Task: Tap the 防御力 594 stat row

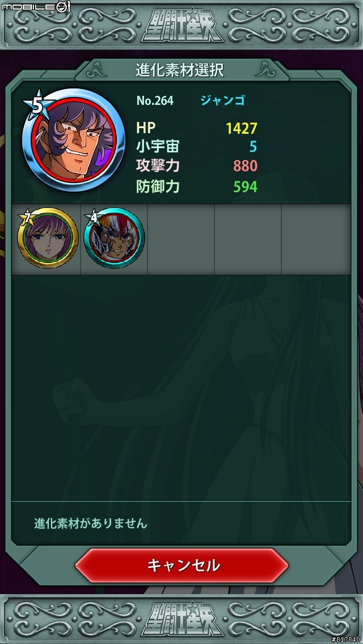Action: coord(197,187)
